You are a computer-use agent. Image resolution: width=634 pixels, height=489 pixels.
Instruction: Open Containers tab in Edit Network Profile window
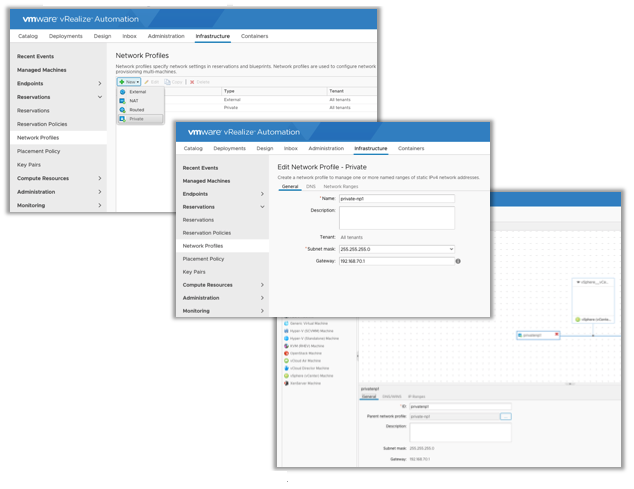(x=411, y=148)
